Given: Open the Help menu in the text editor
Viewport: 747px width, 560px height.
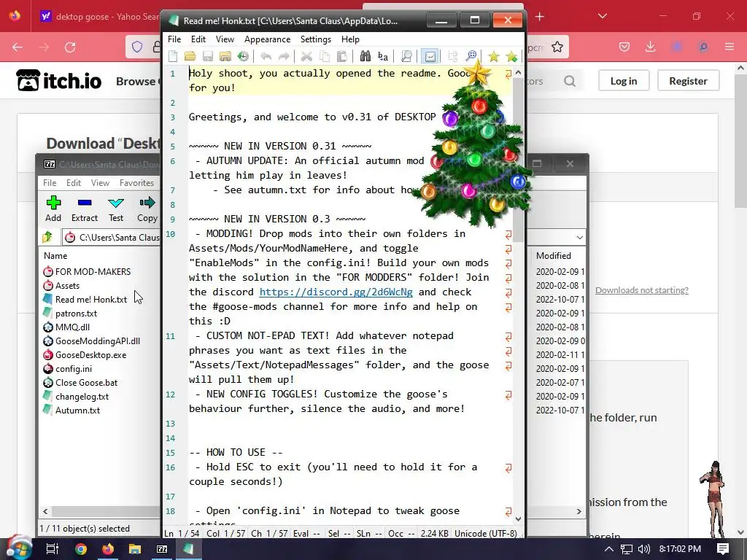Looking at the screenshot, I should click(350, 39).
